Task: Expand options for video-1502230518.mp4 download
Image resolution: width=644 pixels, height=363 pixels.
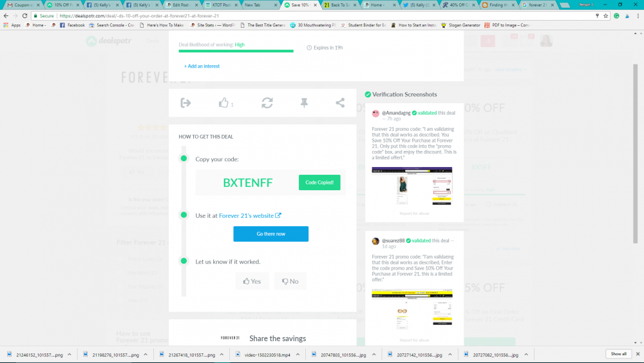Action: tap(298, 355)
